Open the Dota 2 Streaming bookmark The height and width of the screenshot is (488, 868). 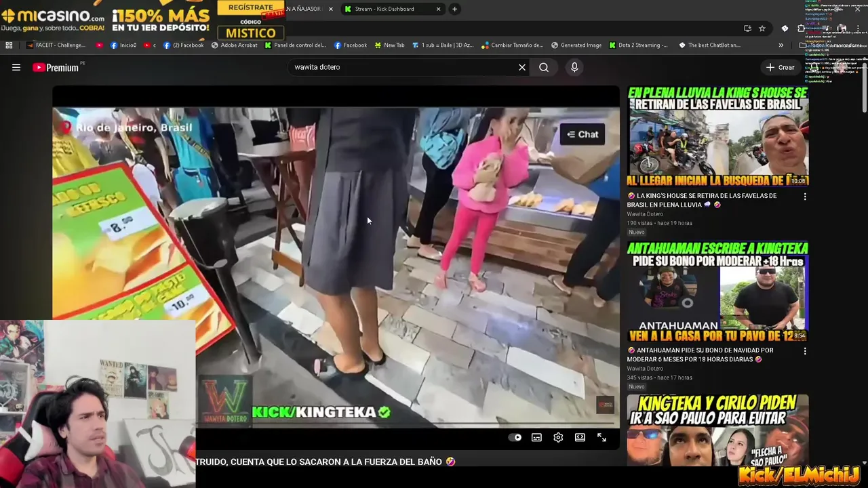point(638,45)
